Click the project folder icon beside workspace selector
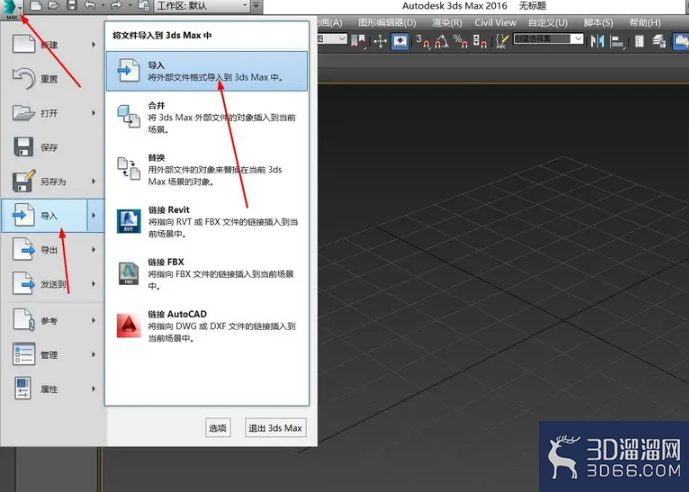The image size is (689, 492). [x=144, y=6]
